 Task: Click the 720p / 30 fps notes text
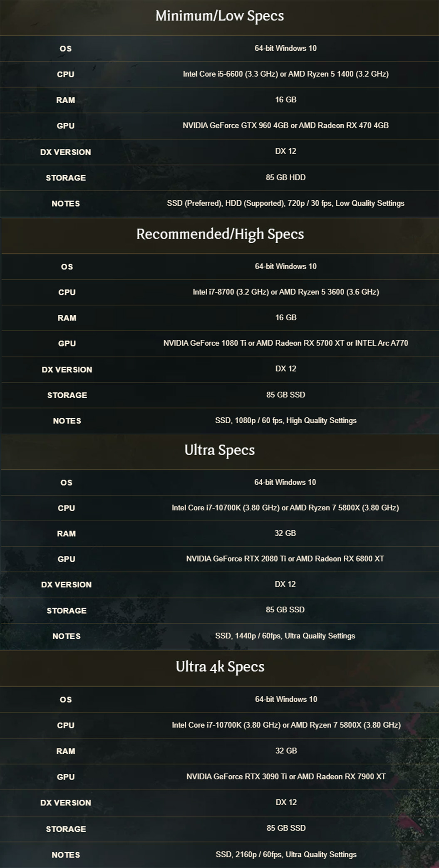coord(285,203)
